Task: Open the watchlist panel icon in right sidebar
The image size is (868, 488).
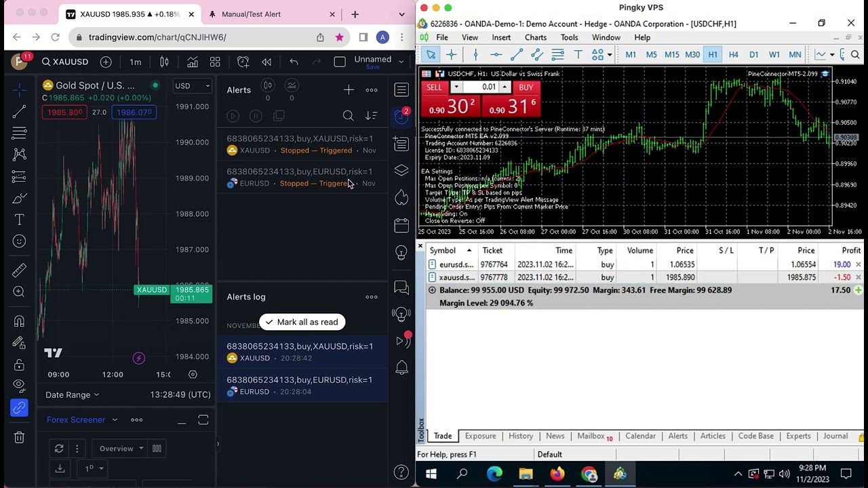Action: click(401, 90)
